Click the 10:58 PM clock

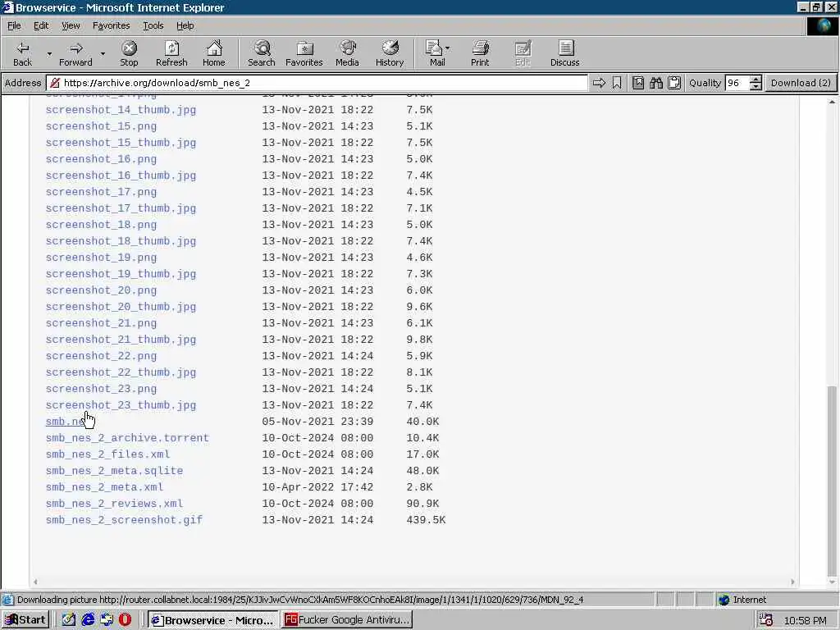coord(806,620)
